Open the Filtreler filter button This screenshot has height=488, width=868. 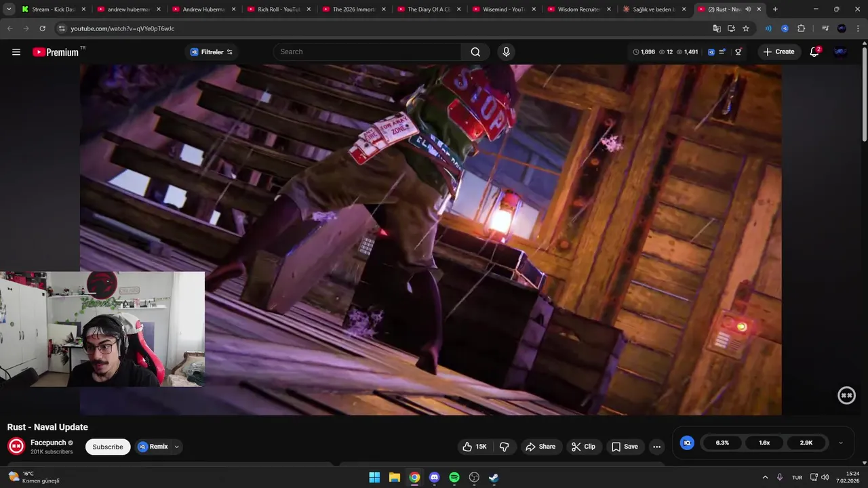211,52
